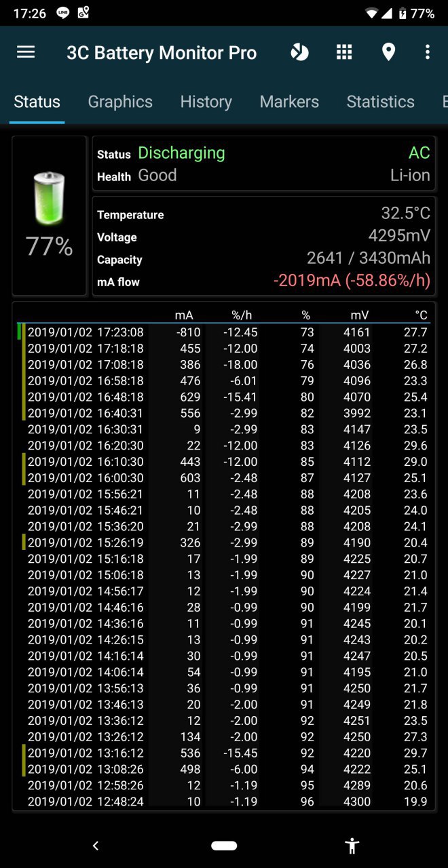Select the 2019/01/02 16:30:31 history row
Image resolution: width=448 pixels, height=868 pixels.
tap(224, 429)
